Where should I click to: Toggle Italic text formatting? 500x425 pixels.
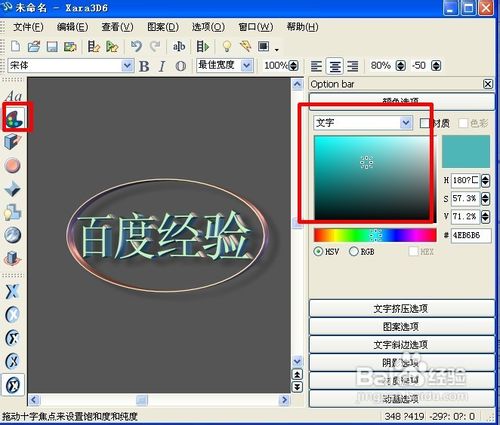162,66
